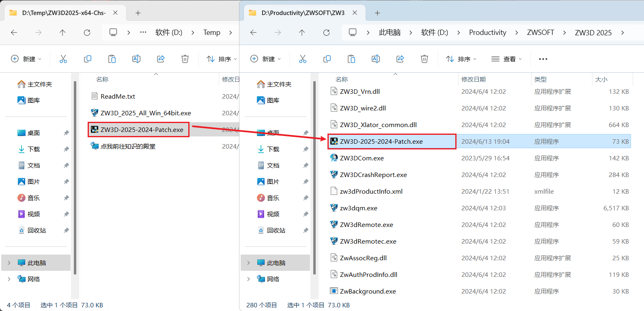The image size is (644, 311).
Task: Expand 此电脑 tree node in right window
Action: [x=248, y=263]
